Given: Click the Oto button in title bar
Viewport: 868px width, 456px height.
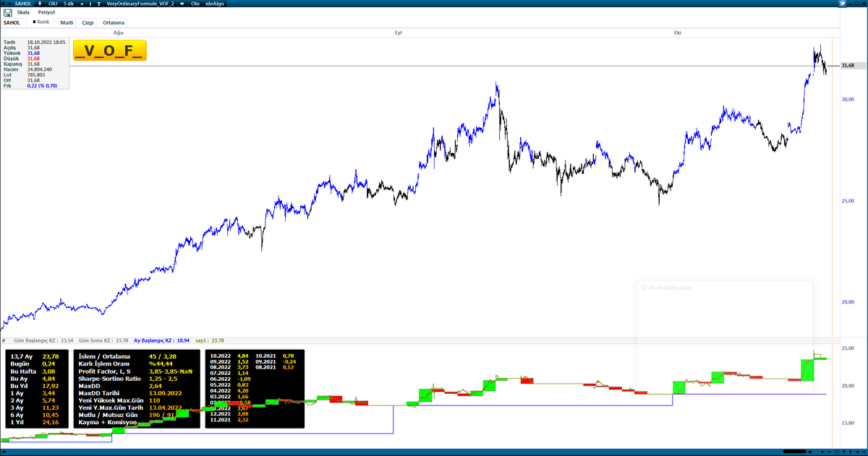Looking at the screenshot, I should (x=195, y=4).
